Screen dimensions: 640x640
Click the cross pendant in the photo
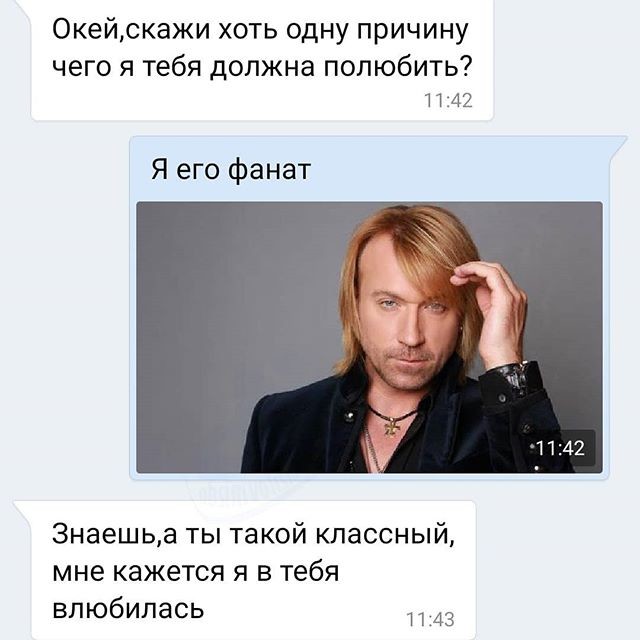[391, 427]
